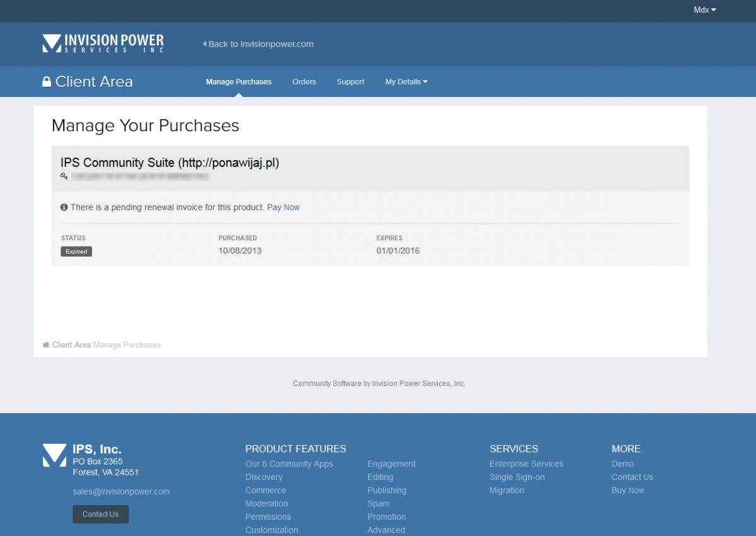Click the Client Area heading

point(94,81)
